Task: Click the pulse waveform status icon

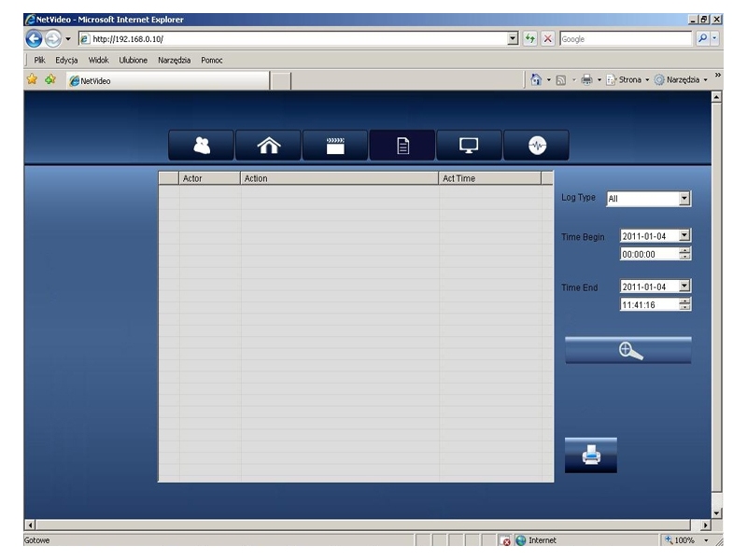Action: click(536, 146)
